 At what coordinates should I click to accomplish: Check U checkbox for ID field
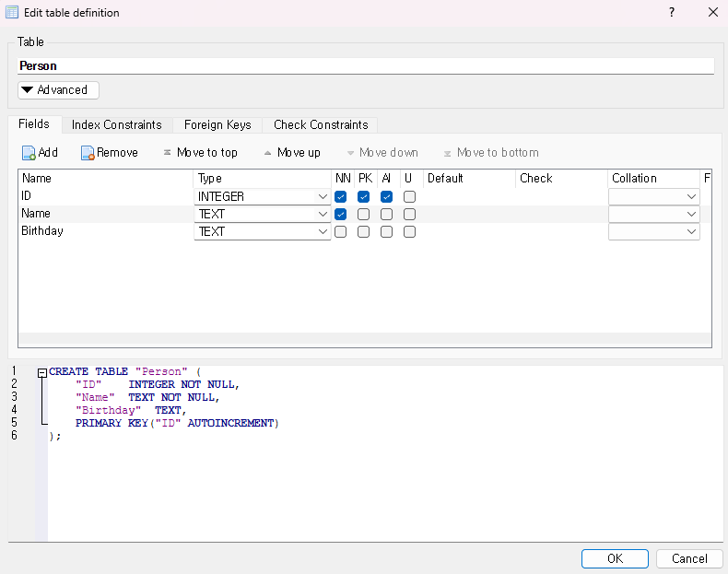click(x=409, y=197)
